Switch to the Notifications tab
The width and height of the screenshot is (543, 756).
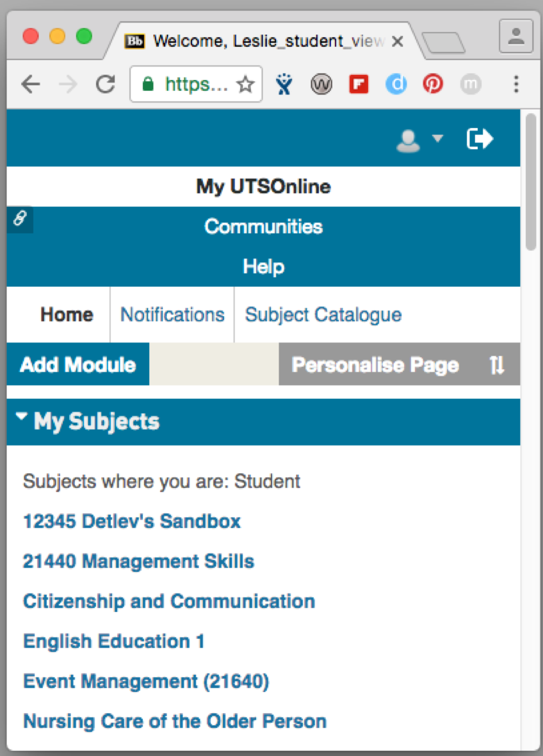(172, 314)
